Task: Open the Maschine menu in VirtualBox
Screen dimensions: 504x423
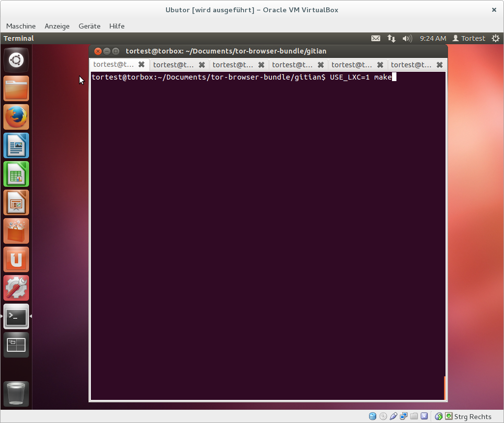Action: pyautogui.click(x=21, y=26)
